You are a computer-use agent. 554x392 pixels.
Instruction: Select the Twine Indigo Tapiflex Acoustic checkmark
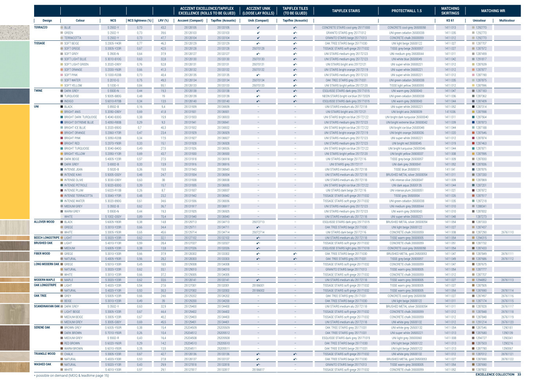(295, 101)
